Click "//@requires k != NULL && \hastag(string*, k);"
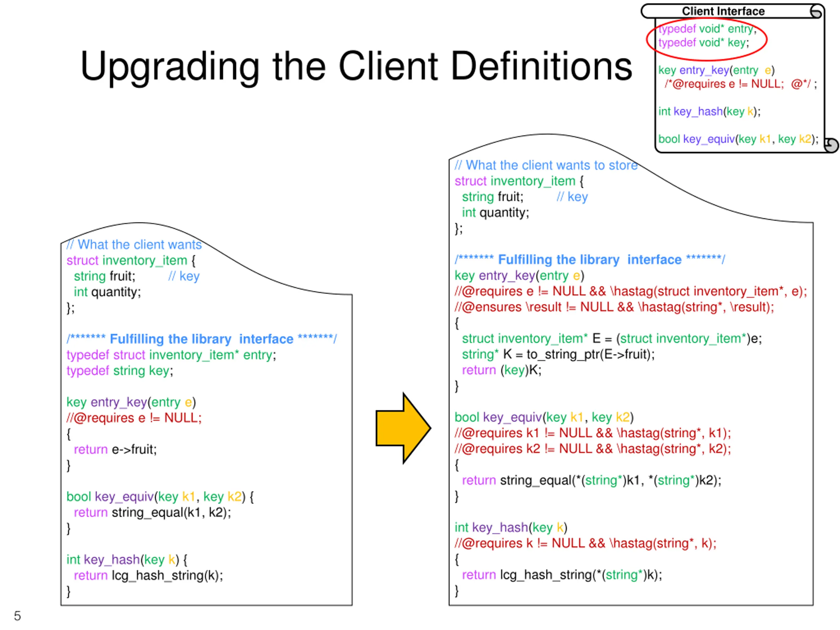Viewport: 840px width, 630px height. pyautogui.click(x=586, y=543)
